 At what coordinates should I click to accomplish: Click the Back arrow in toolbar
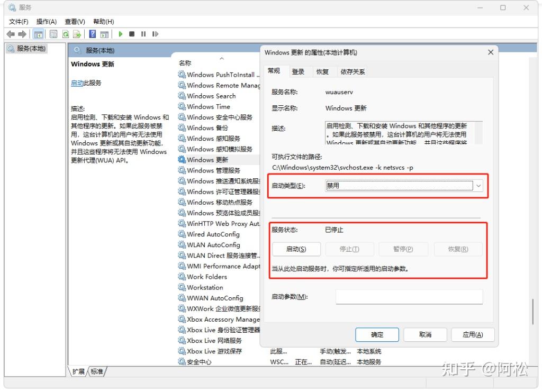click(11, 34)
